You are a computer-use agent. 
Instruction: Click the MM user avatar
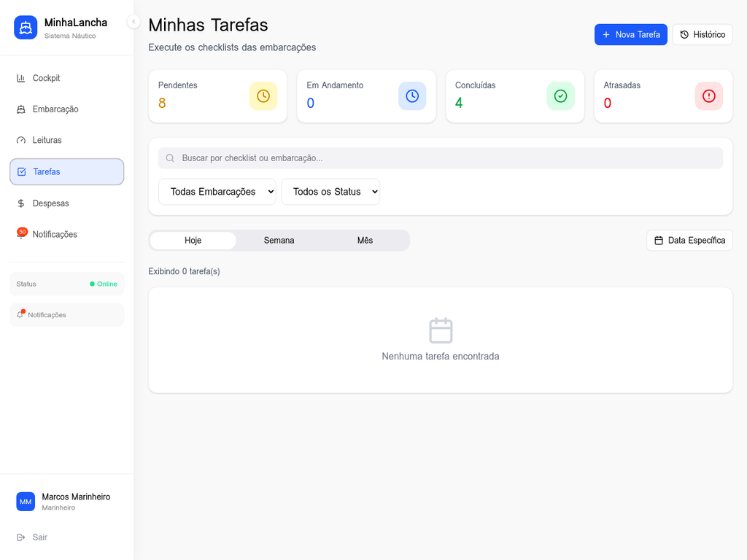click(26, 502)
